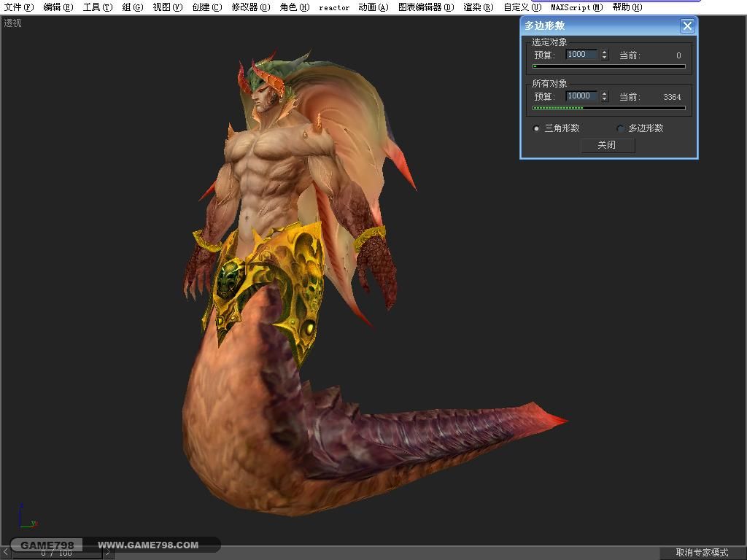Screen dimensions: 747x560
Task: Open the 渲染(R) menu
Action: tap(479, 7)
